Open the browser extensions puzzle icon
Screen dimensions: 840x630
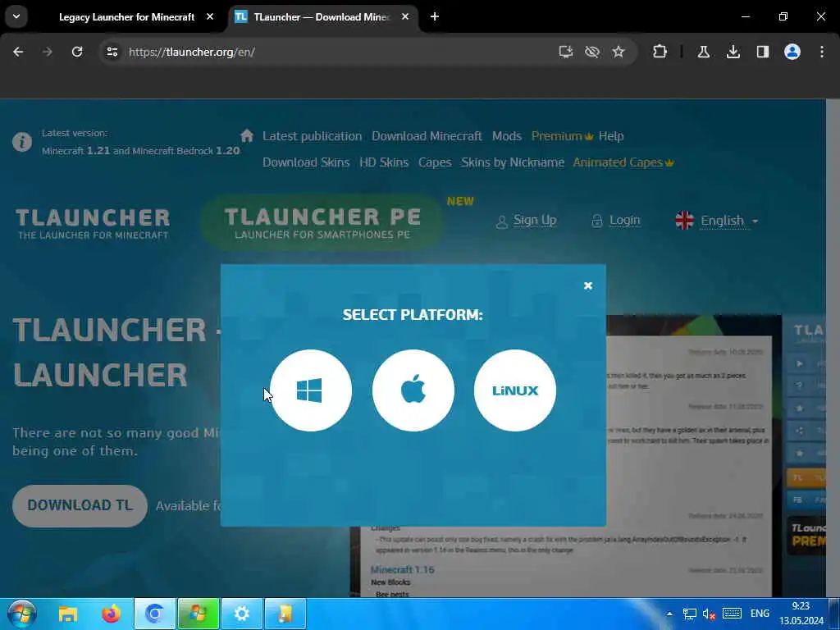(660, 52)
